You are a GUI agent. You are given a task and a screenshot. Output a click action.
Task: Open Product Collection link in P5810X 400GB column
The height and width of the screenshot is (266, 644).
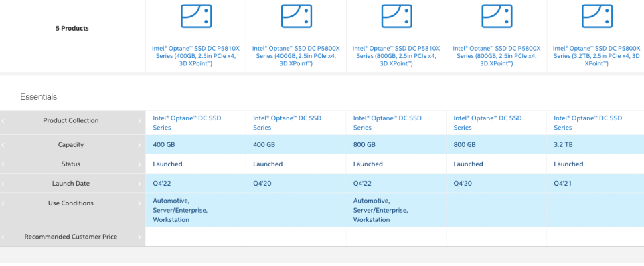(x=187, y=122)
